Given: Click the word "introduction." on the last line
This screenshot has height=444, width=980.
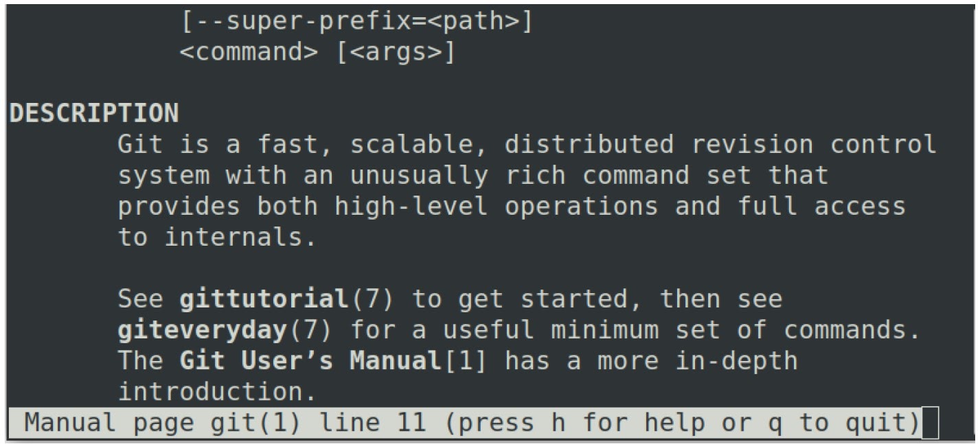Looking at the screenshot, I should (217, 392).
